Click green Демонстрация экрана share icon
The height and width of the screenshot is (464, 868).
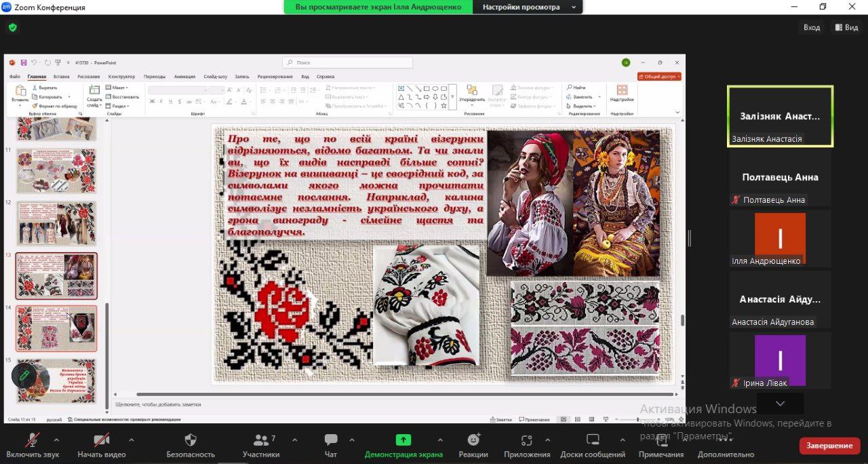click(x=403, y=440)
